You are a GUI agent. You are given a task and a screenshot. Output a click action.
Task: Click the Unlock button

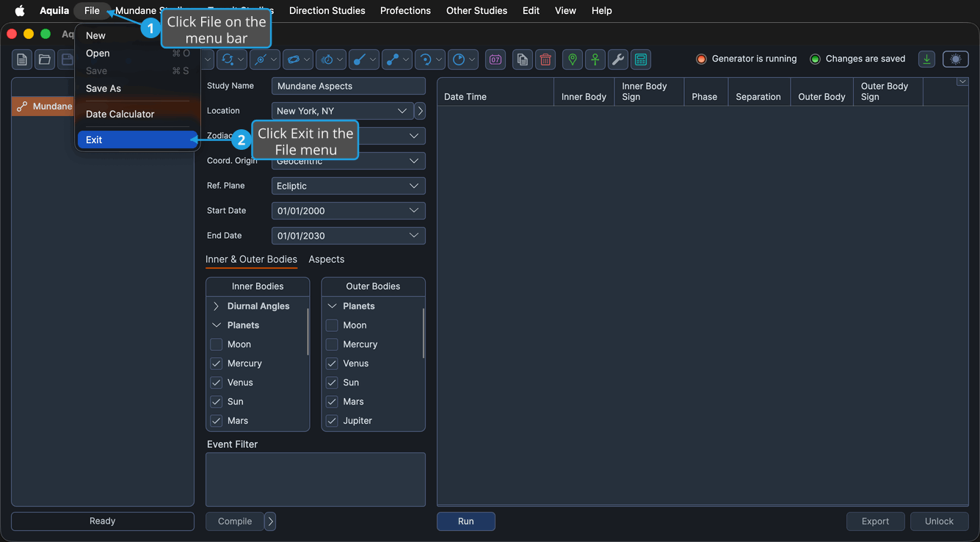[x=939, y=521]
